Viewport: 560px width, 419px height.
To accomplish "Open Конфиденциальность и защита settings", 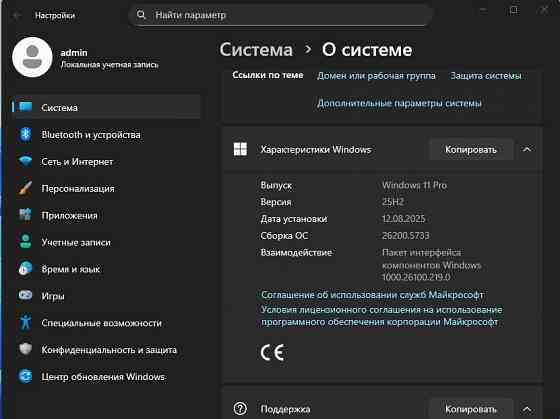I will pos(106,349).
